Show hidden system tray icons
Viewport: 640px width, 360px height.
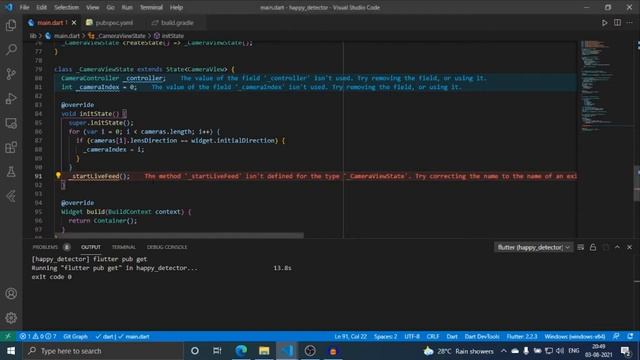504,351
